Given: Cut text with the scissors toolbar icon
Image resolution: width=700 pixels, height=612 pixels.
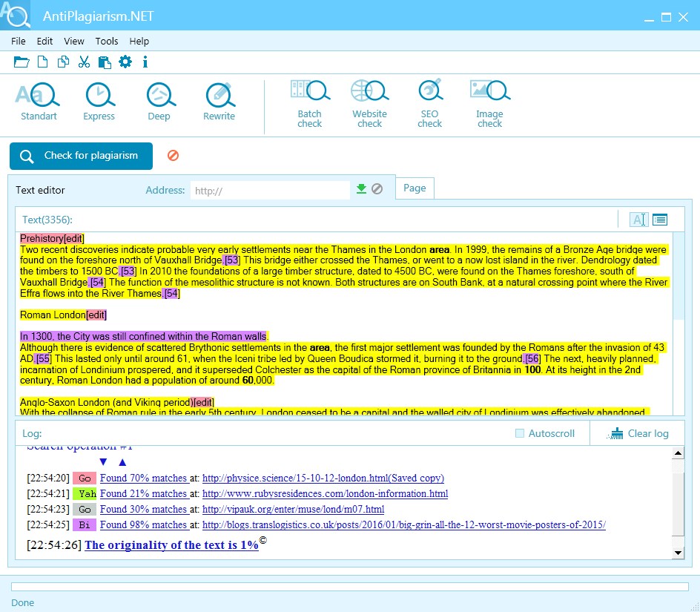Looking at the screenshot, I should (84, 62).
